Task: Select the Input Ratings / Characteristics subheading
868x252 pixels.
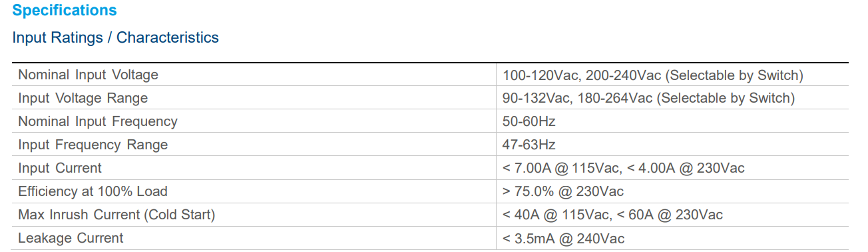Action: pos(115,37)
